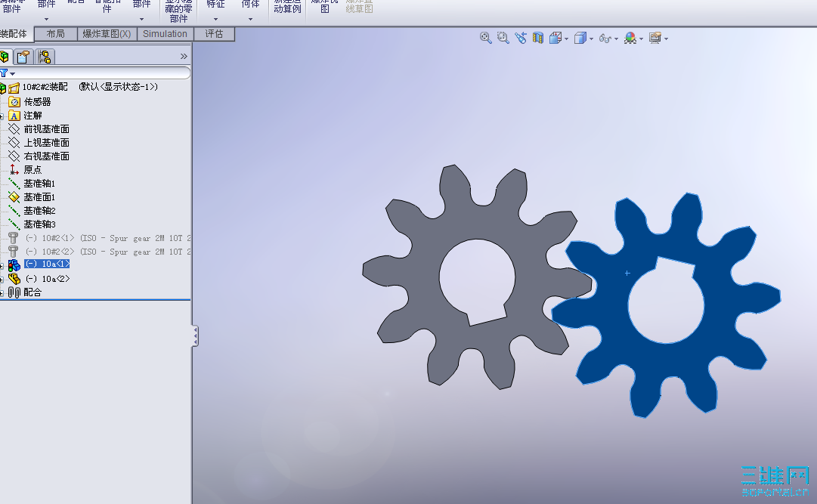The width and height of the screenshot is (817, 504).
Task: Activate the Section View icon
Action: pos(537,38)
